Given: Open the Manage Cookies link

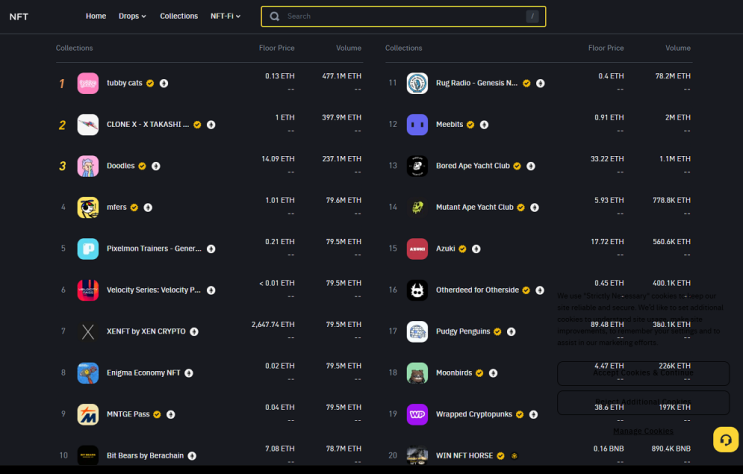Looking at the screenshot, I should tap(643, 431).
